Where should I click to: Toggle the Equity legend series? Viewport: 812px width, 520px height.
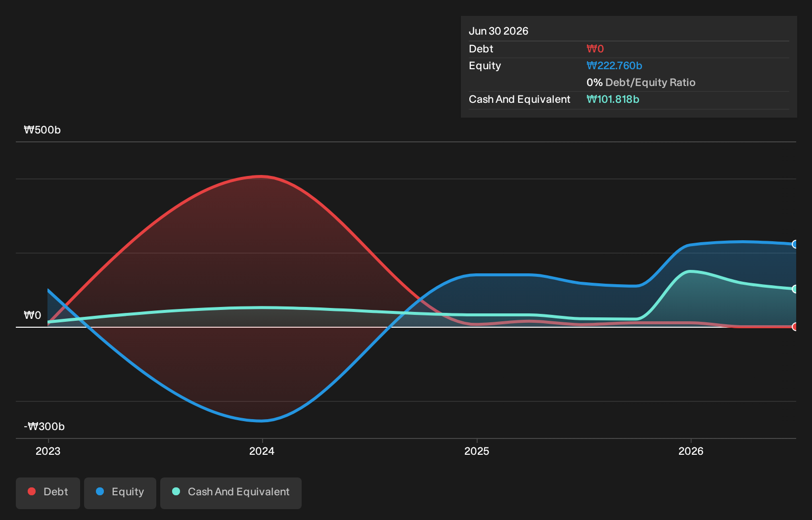pos(120,493)
